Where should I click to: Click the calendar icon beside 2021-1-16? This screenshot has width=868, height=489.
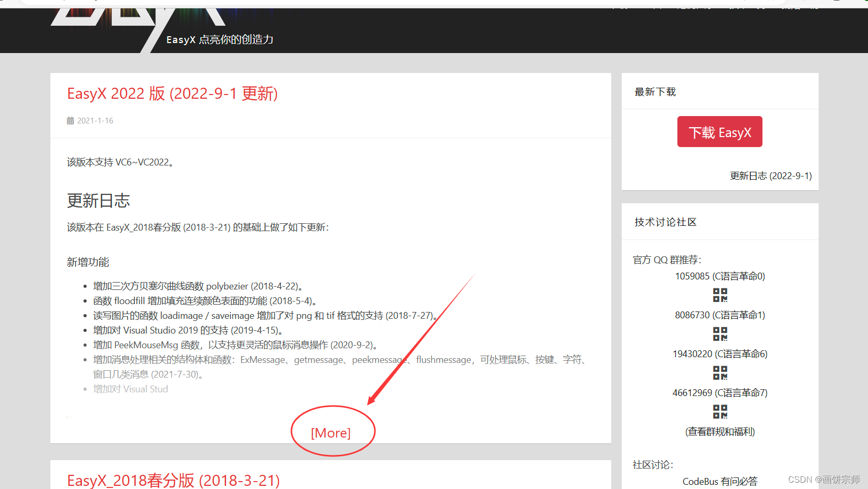(70, 121)
